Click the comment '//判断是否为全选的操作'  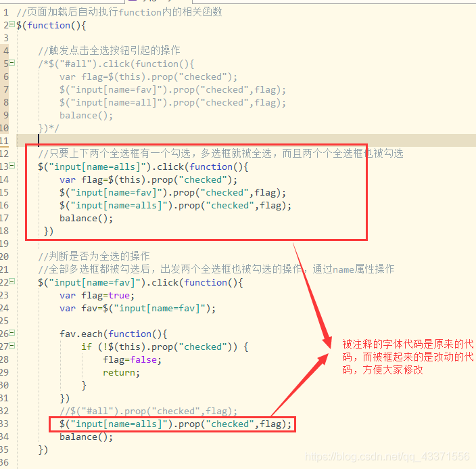click(x=94, y=256)
